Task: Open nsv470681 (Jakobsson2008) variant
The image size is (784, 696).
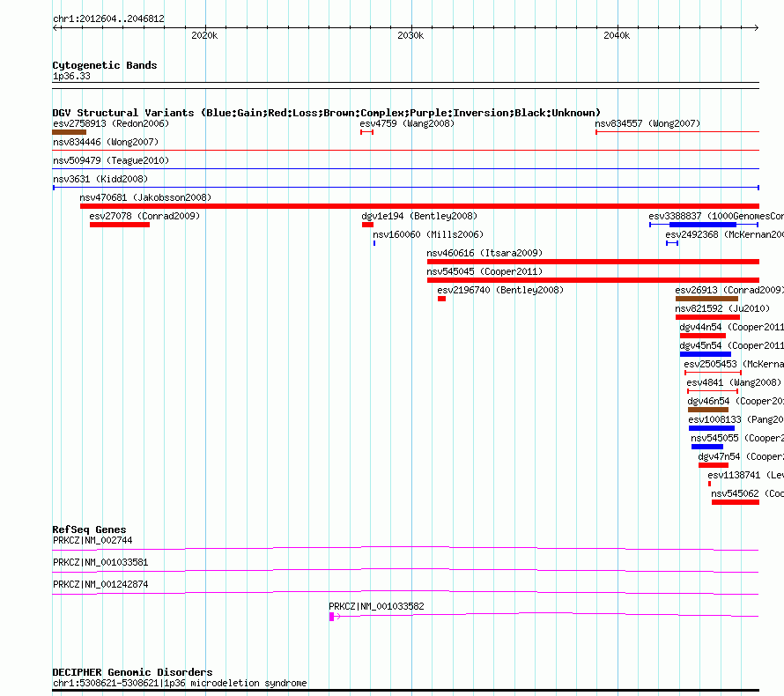Action: pos(145,197)
